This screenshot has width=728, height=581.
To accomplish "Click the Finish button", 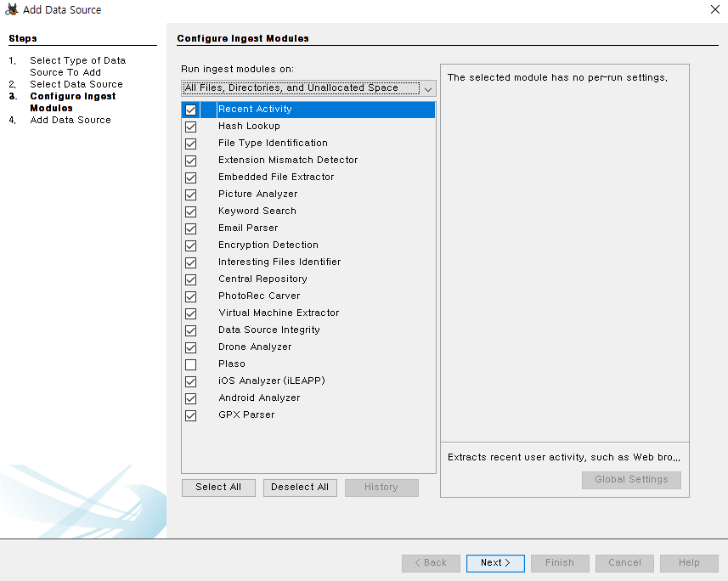I will click(560, 563).
